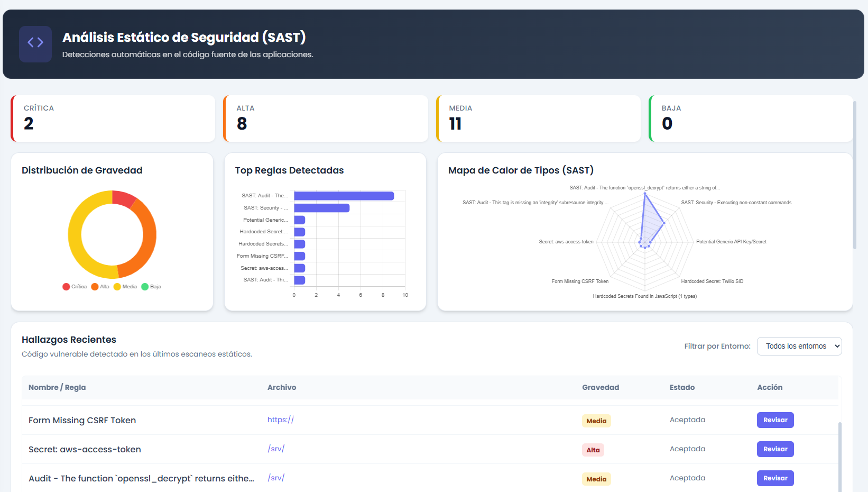Click the Media badge in CSRF Token row
Screen dimensions: 868x492
pyautogui.click(x=596, y=421)
